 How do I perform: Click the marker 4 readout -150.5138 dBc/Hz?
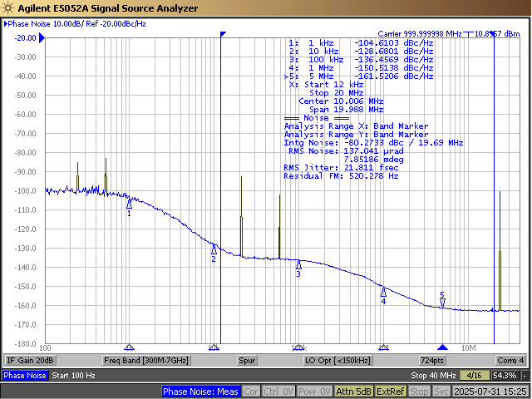pyautogui.click(x=393, y=68)
